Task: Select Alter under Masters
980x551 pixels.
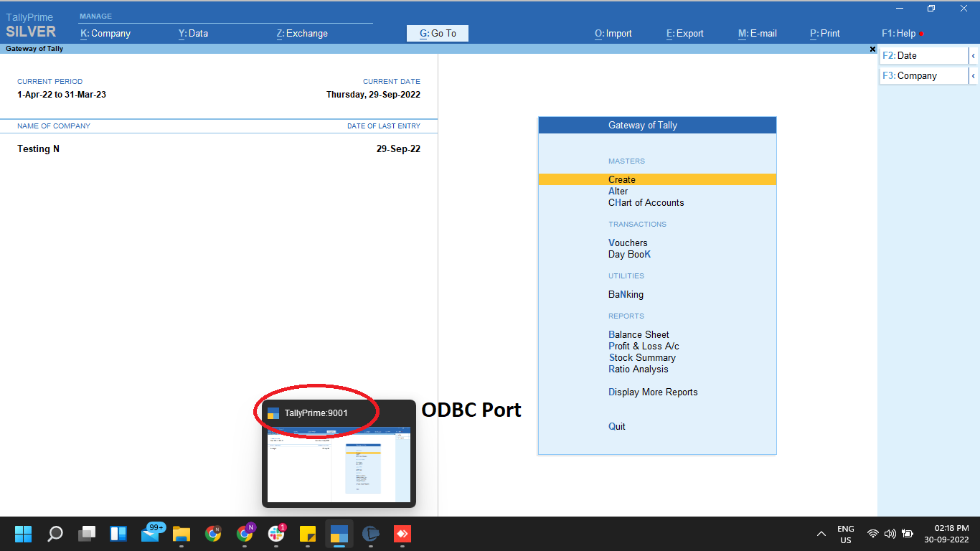Action: [618, 192]
